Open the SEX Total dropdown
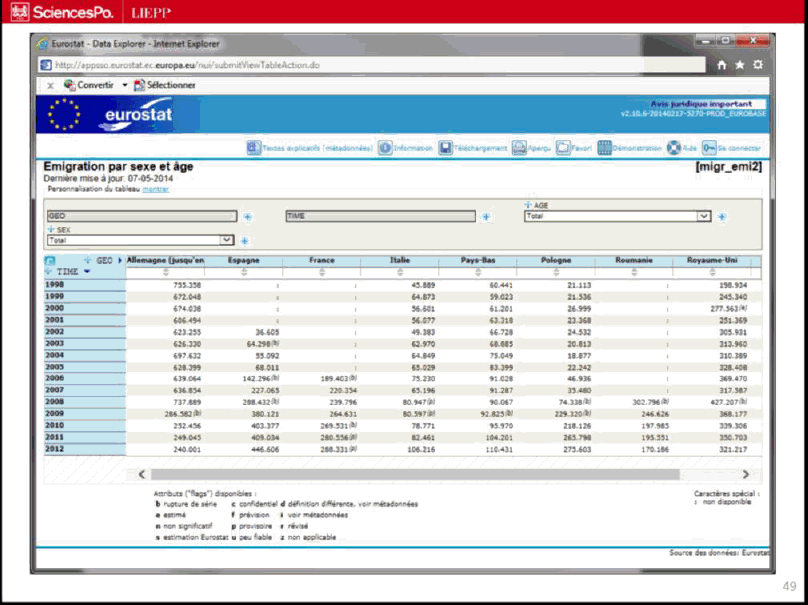The image size is (808, 605). click(226, 240)
